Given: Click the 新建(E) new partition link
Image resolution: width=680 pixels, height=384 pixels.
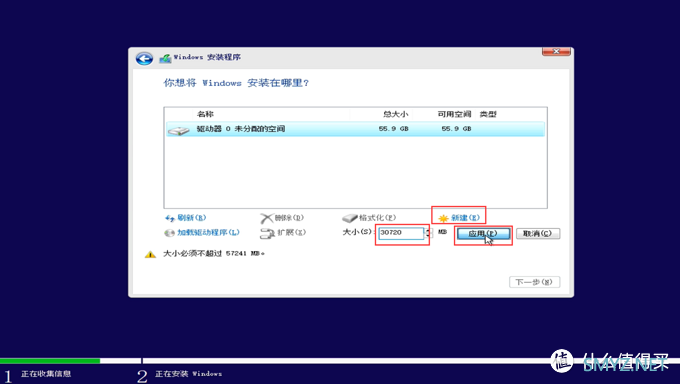Looking at the screenshot, I should (465, 218).
